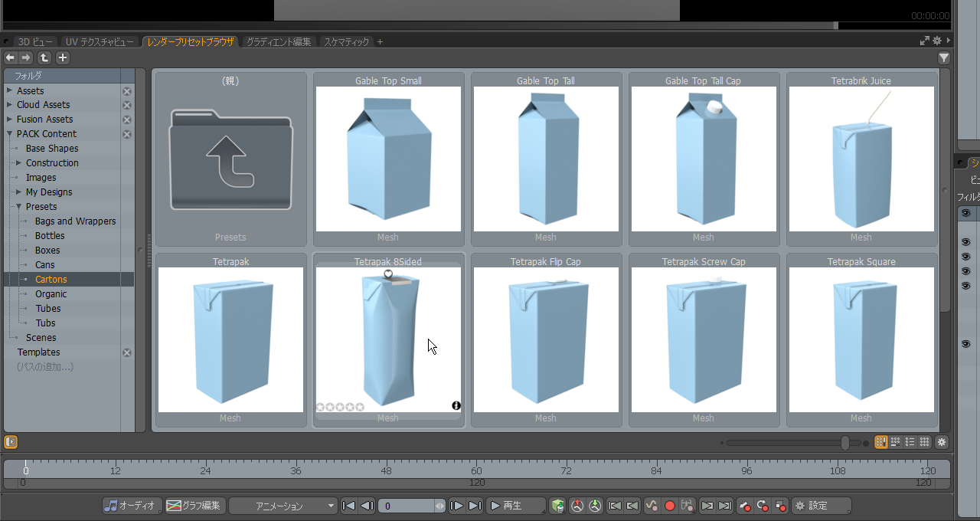This screenshot has height=521, width=980.
Task: Switch to list view mode icon
Action: tap(910, 442)
